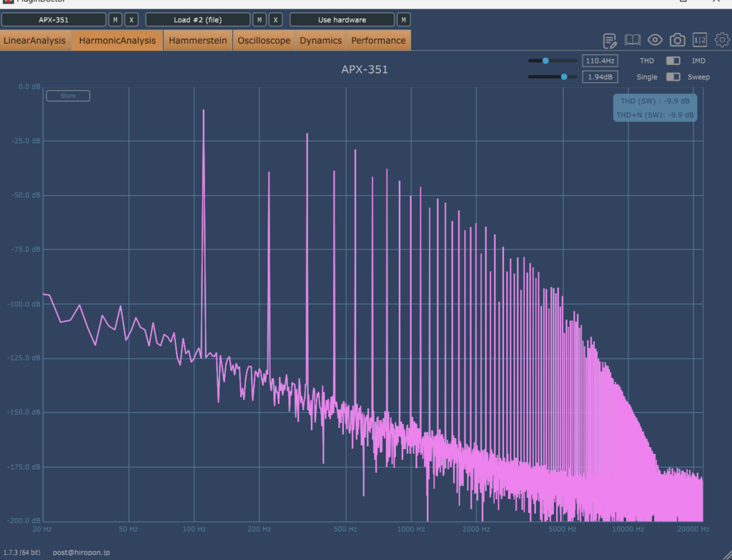
Task: Select the IMD label
Action: (698, 61)
